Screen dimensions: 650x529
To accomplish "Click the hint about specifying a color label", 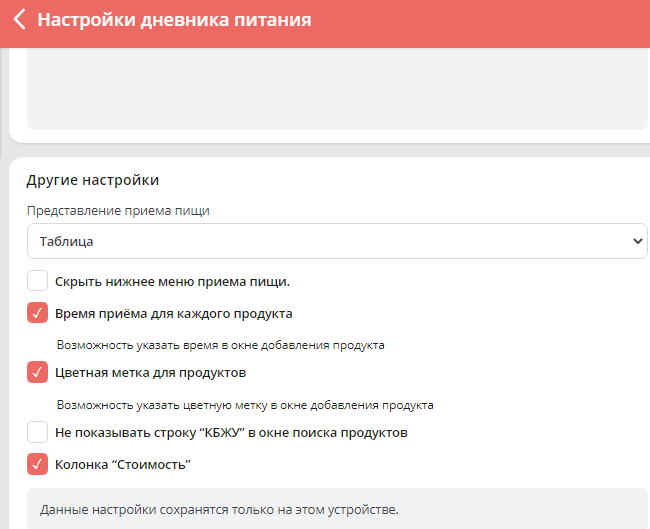I will [x=245, y=405].
